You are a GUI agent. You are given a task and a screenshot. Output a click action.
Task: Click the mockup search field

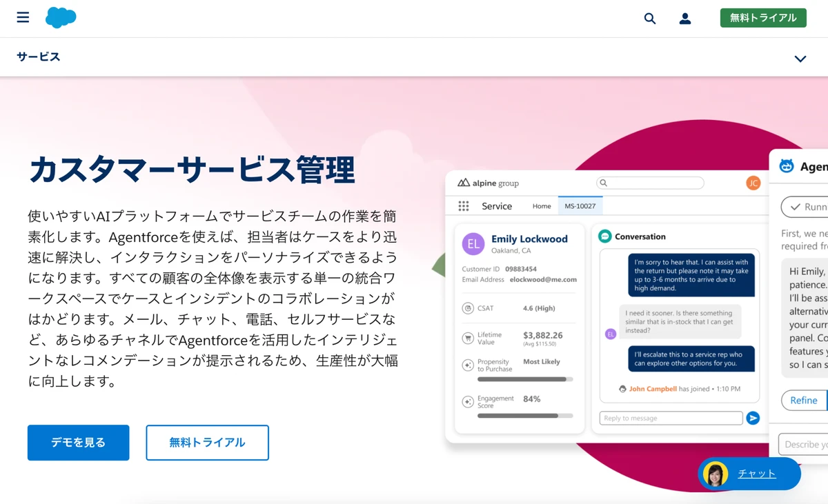(650, 183)
